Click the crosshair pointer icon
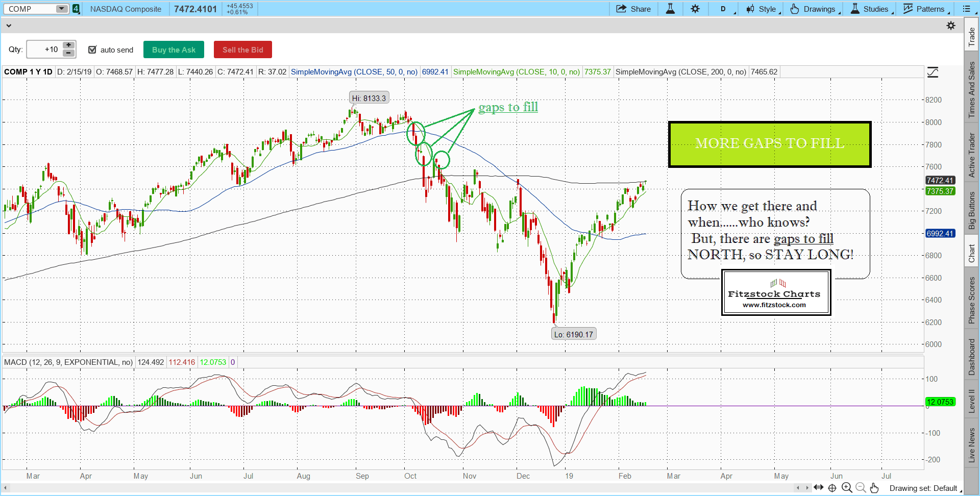The height and width of the screenshot is (496, 980). click(832, 488)
